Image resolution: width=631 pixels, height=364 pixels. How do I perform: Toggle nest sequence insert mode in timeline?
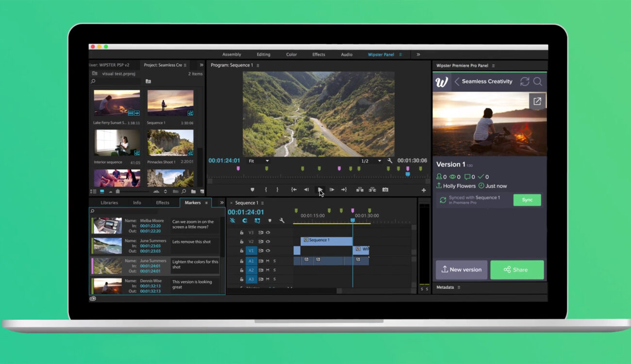click(232, 220)
